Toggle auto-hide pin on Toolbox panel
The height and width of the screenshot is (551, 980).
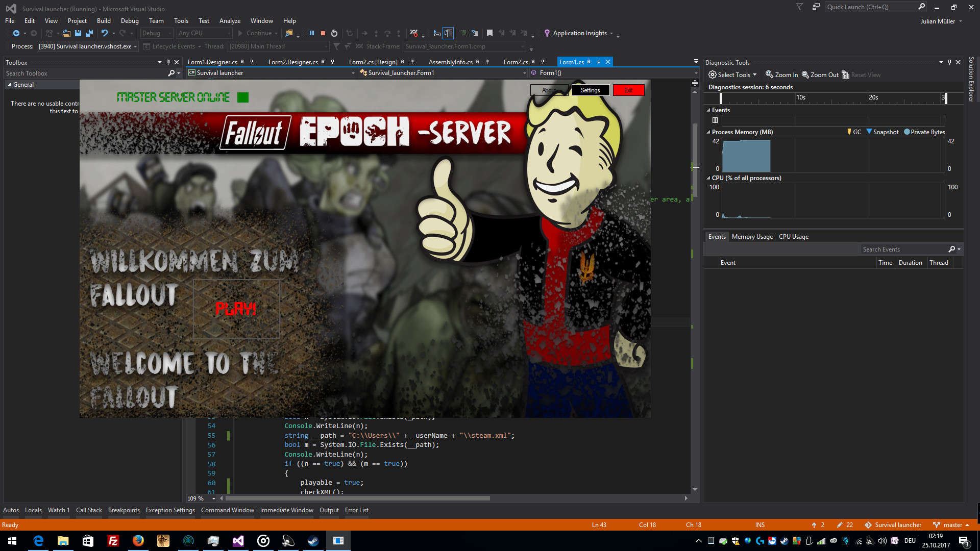pos(168,62)
